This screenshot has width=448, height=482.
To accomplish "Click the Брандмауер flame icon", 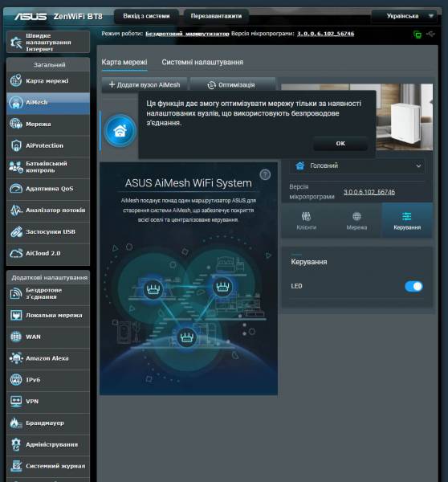I will point(16,423).
